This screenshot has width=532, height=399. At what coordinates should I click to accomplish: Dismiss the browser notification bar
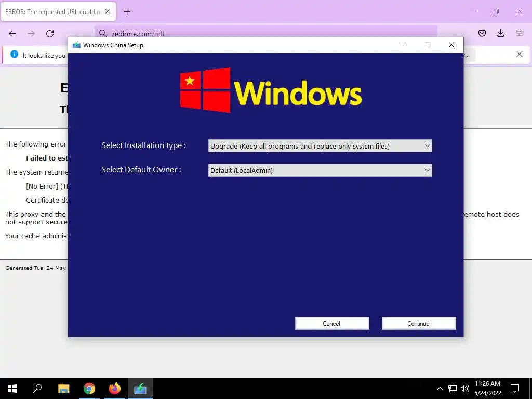point(519,54)
